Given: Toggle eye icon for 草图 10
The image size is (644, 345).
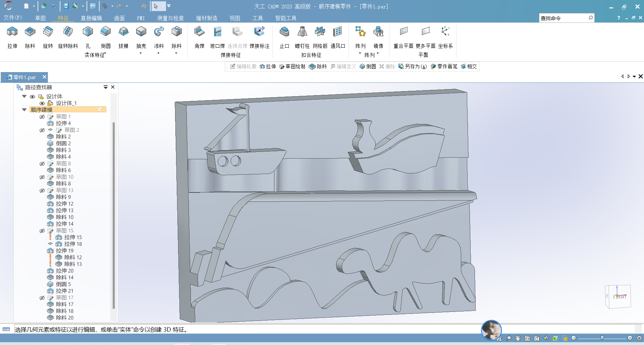Looking at the screenshot, I should click(42, 177).
